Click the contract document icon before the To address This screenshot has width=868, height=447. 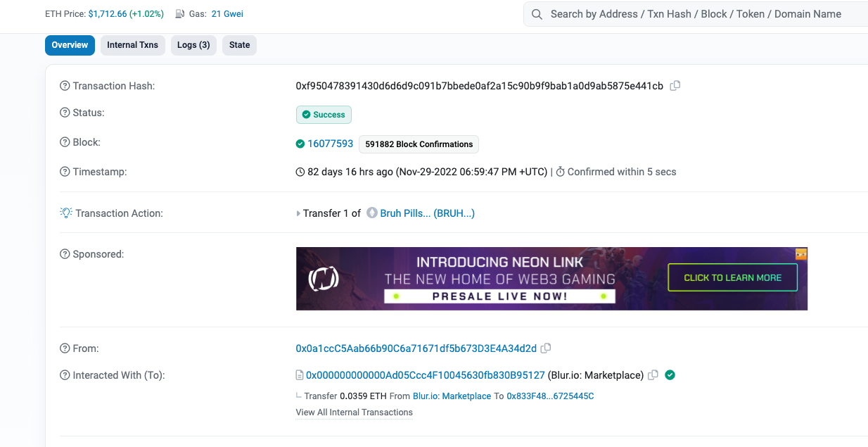coord(298,374)
